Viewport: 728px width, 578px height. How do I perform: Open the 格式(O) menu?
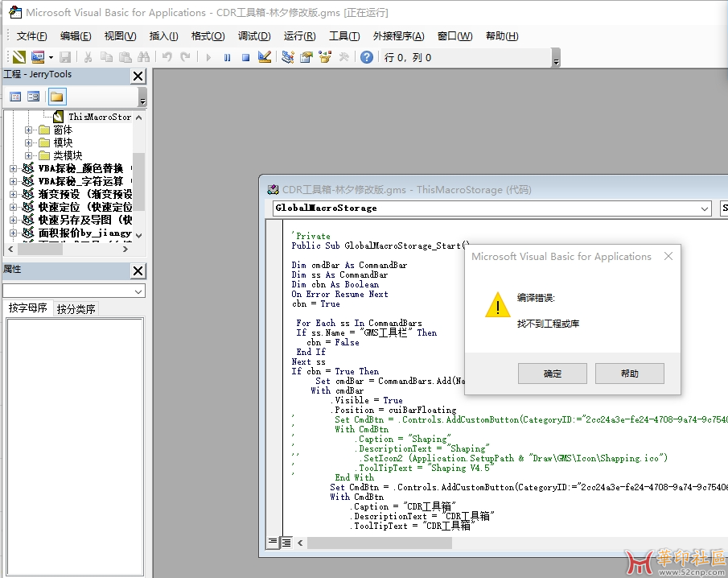click(x=208, y=35)
